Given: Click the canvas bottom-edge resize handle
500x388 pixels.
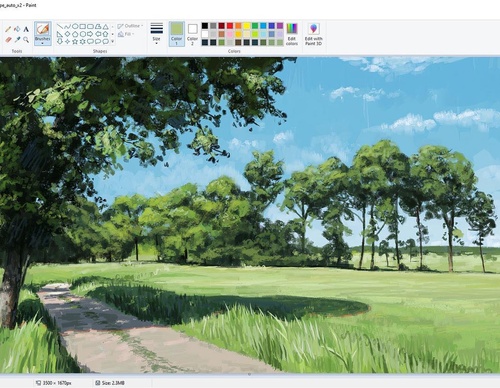Looking at the screenshot, I should tap(249, 374).
